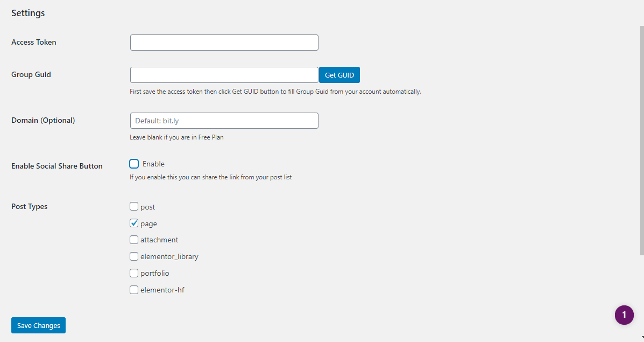
Task: Click the 'Group Guid' field label
Action: click(31, 74)
